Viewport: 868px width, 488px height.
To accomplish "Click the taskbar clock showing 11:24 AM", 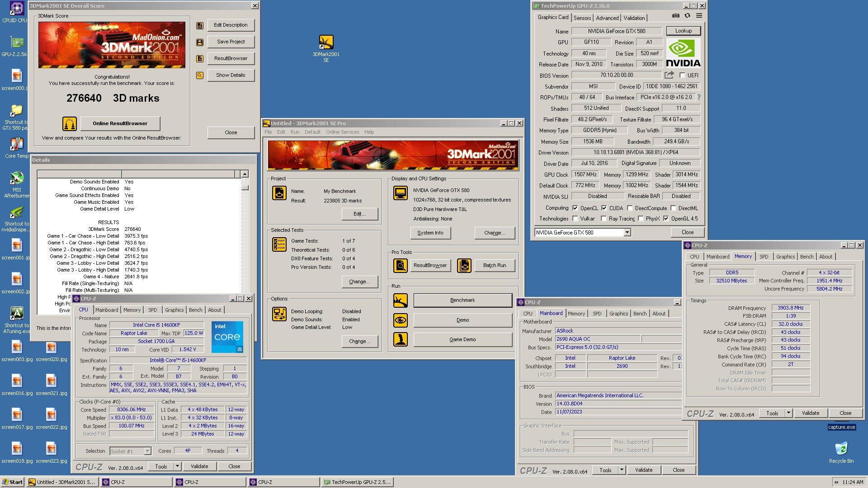I will [x=853, y=482].
